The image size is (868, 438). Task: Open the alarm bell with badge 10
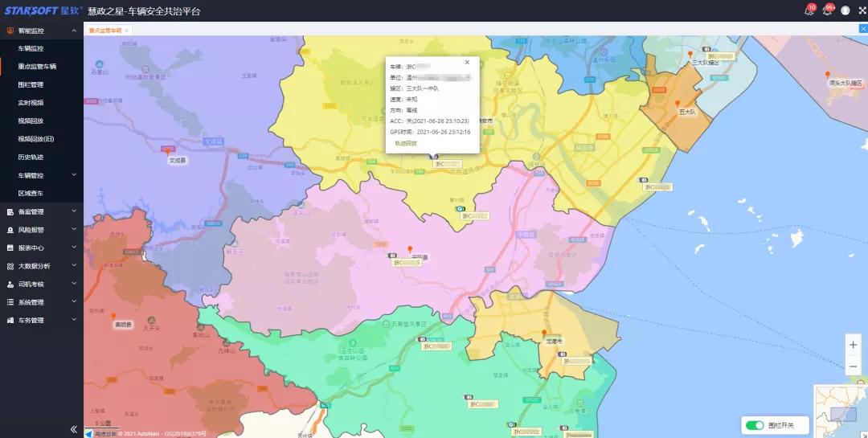pos(809,10)
